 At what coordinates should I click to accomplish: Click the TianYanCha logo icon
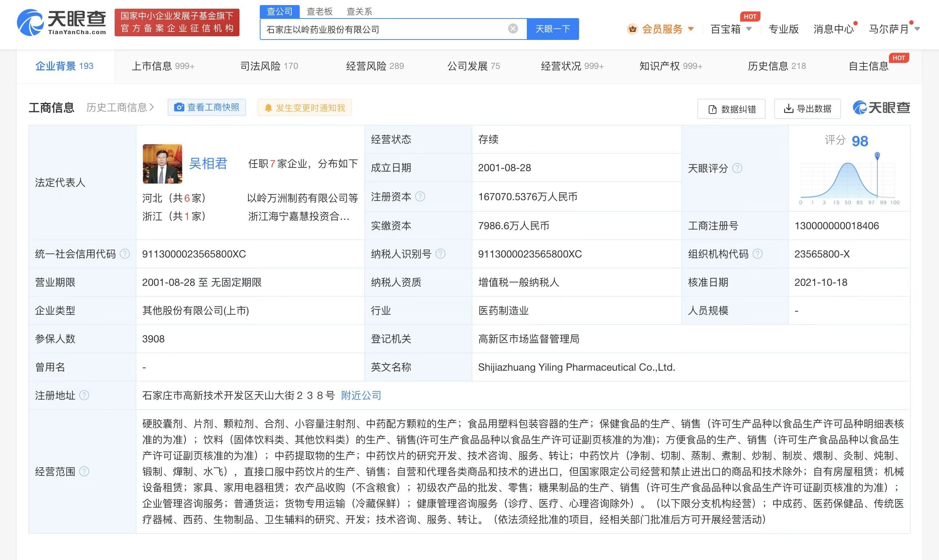[30, 22]
